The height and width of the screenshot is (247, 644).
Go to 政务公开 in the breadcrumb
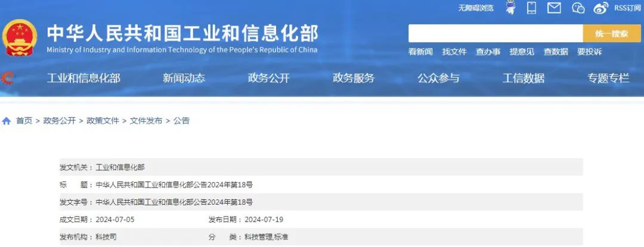coord(60,121)
